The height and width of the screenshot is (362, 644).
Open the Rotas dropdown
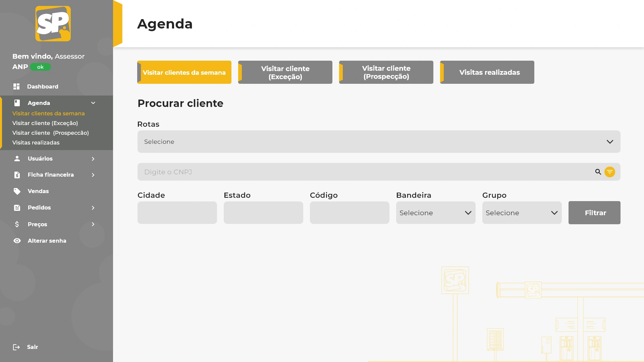[x=379, y=142]
